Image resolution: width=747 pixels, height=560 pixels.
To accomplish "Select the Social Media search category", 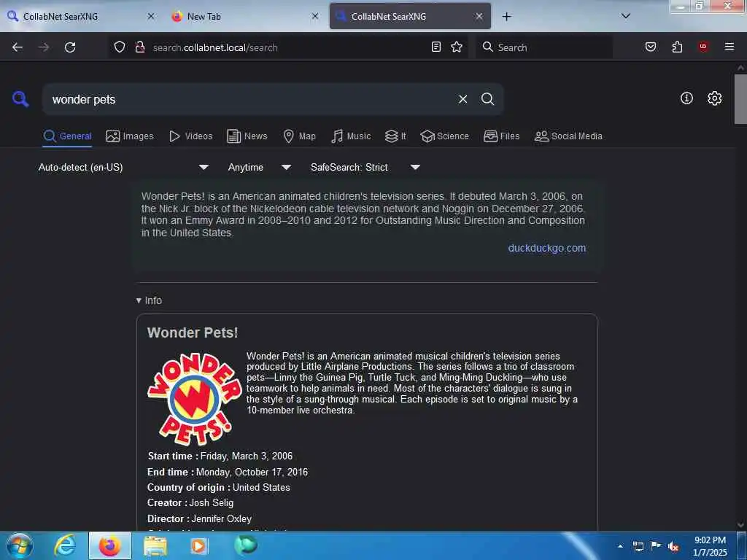I will [568, 136].
